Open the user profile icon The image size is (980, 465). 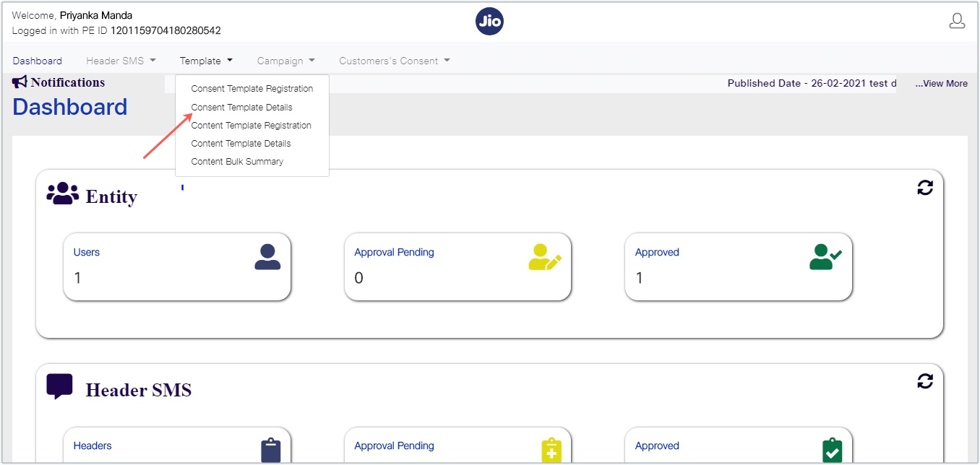(x=957, y=21)
